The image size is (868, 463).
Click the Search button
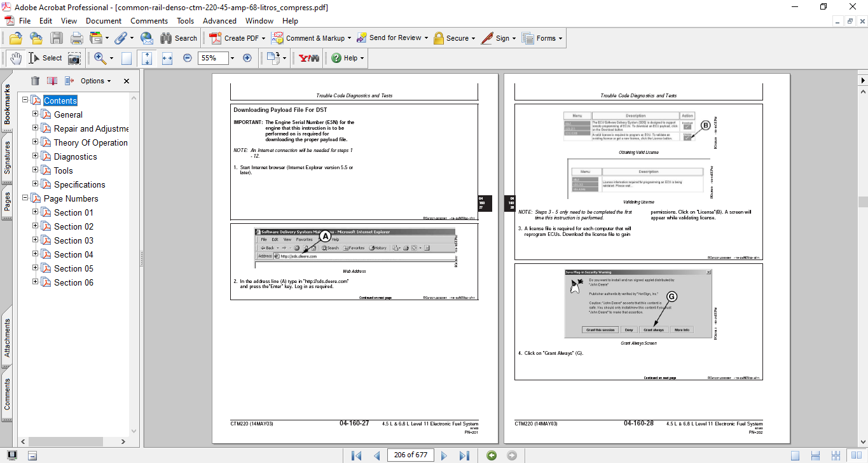pos(179,38)
